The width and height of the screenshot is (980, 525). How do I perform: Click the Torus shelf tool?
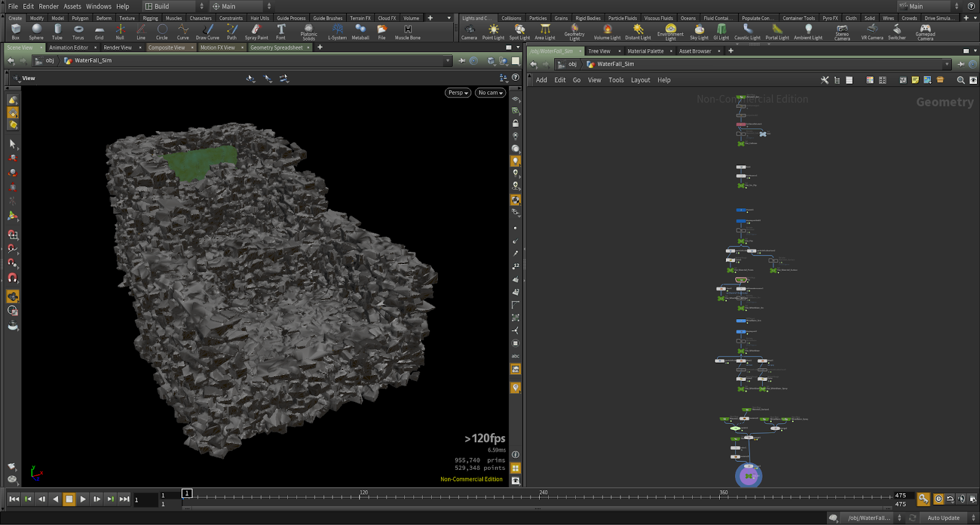(x=78, y=31)
